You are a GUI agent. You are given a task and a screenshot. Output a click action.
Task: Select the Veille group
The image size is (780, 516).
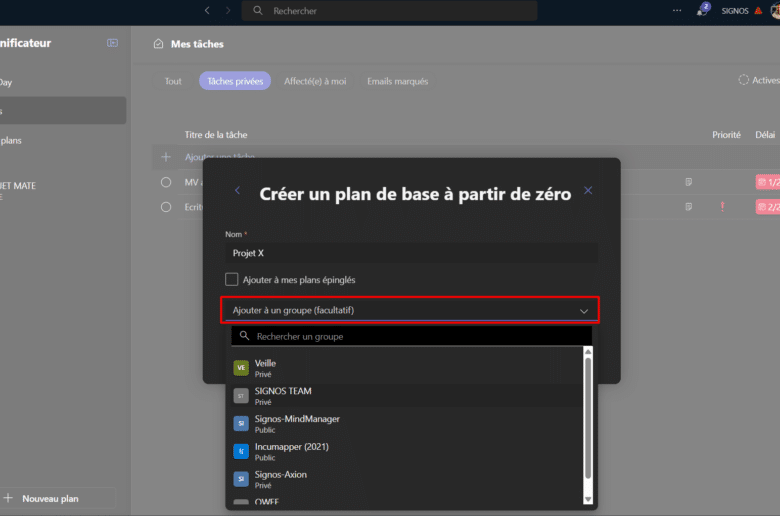(265, 367)
